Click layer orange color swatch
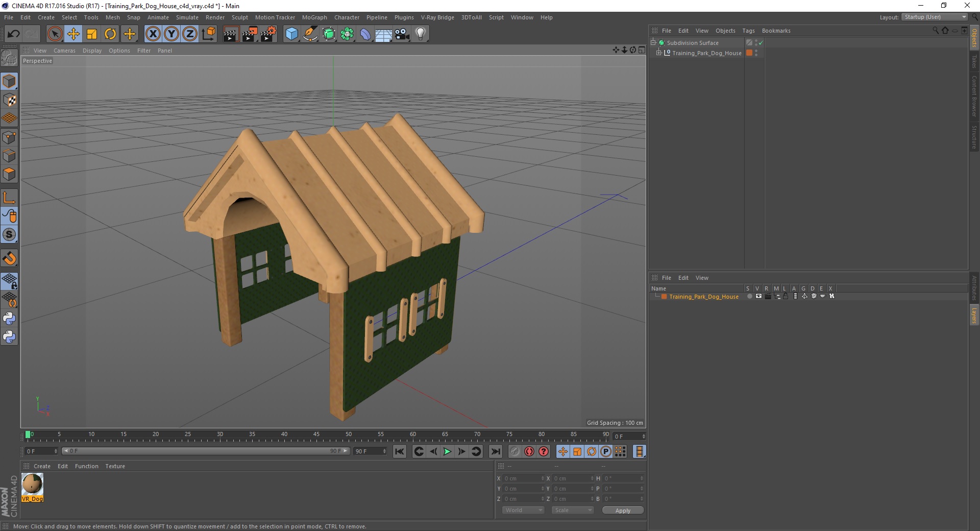This screenshot has height=531, width=980. pyautogui.click(x=664, y=297)
